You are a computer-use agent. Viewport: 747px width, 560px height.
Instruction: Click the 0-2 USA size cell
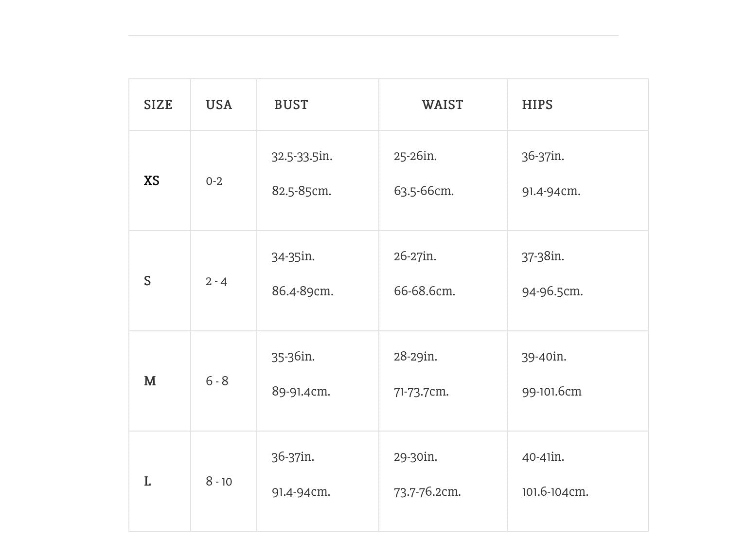pos(214,181)
